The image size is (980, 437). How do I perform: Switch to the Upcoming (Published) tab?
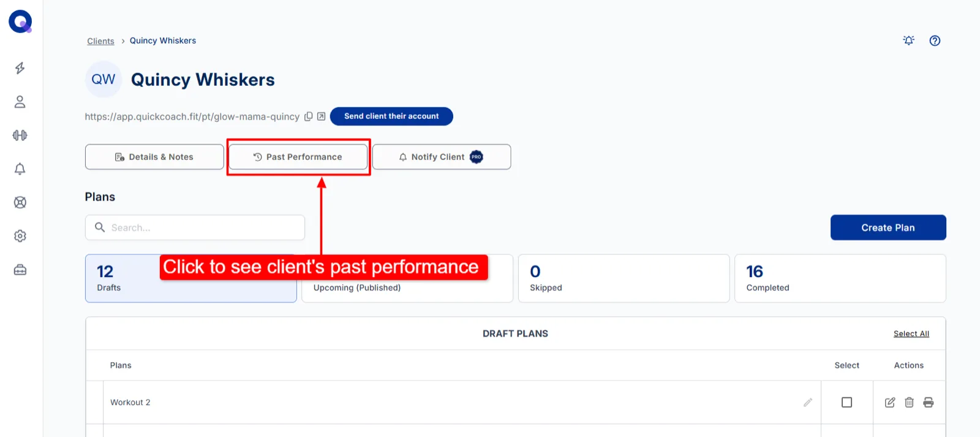tap(407, 278)
